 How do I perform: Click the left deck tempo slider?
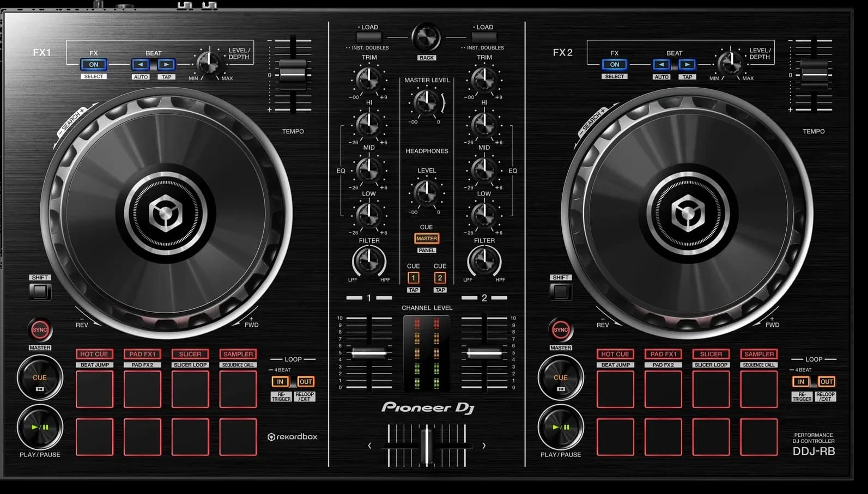(x=293, y=74)
